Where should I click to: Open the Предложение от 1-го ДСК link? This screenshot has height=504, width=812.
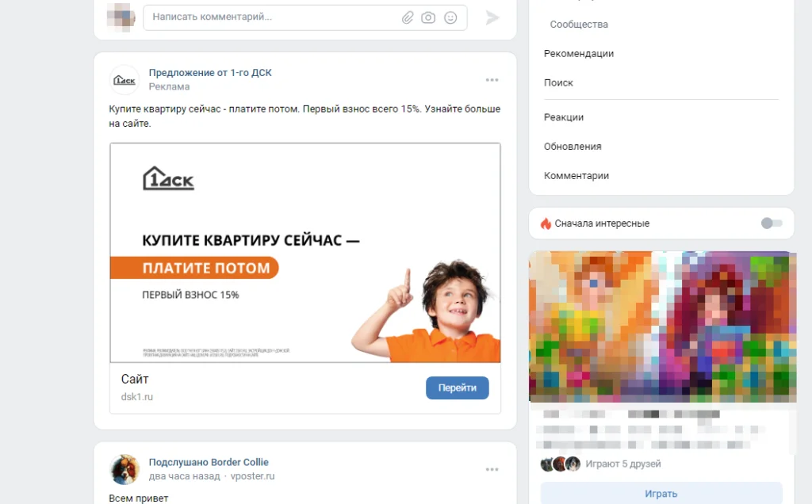[x=210, y=73]
